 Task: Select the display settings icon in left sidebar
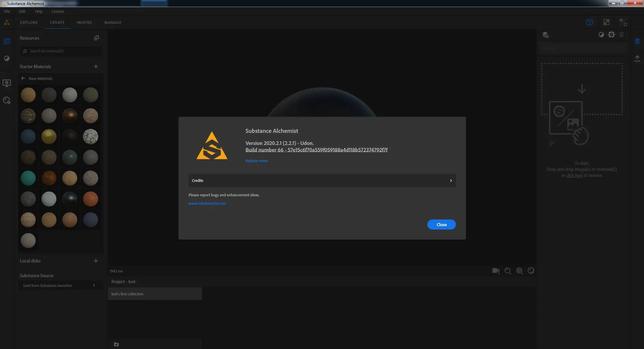pos(7,83)
